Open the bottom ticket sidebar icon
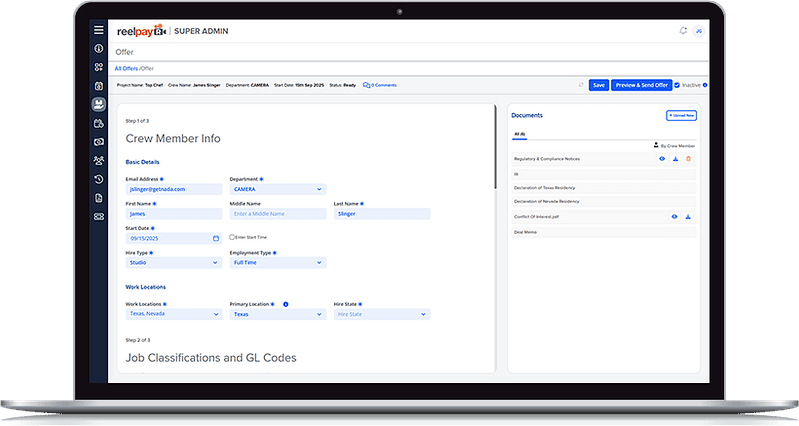 [98, 217]
